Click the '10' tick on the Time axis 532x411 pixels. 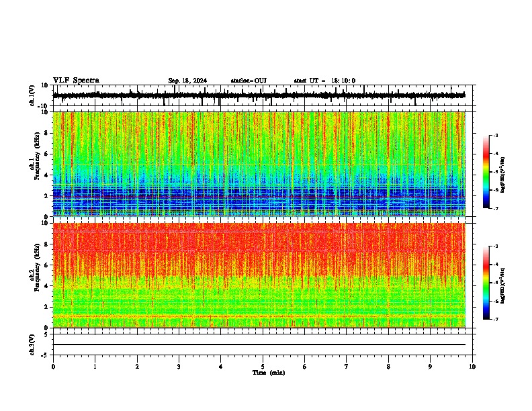tap(472, 367)
